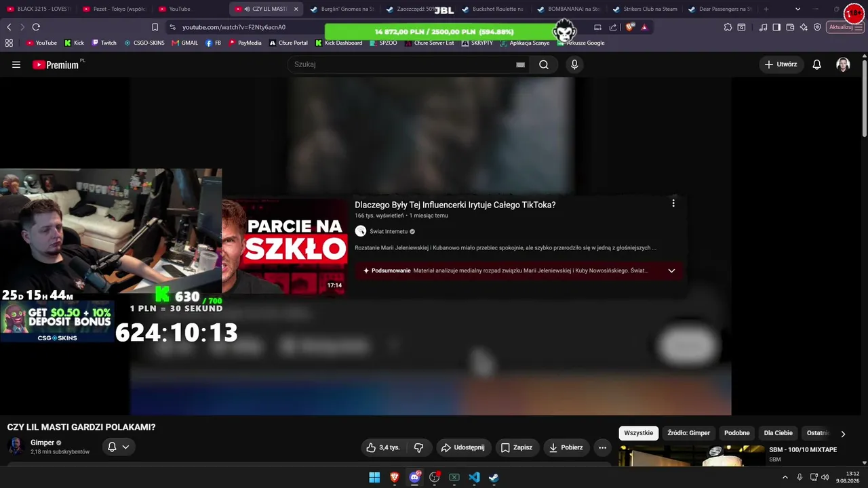Go back to the previous page
868x488 pixels.
[x=9, y=27]
